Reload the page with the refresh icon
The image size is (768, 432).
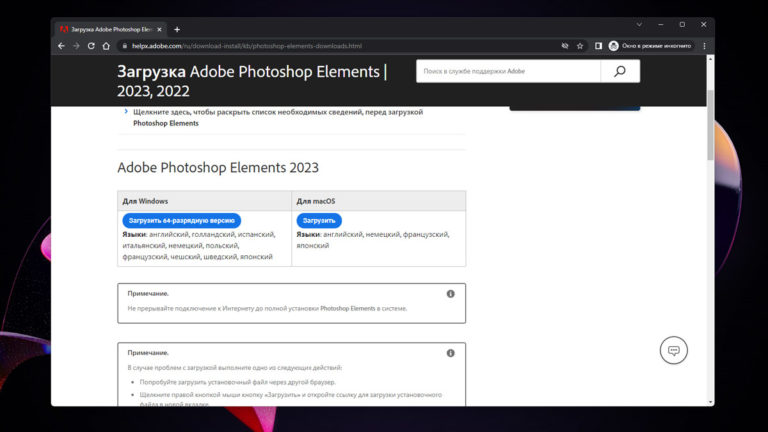[91, 46]
